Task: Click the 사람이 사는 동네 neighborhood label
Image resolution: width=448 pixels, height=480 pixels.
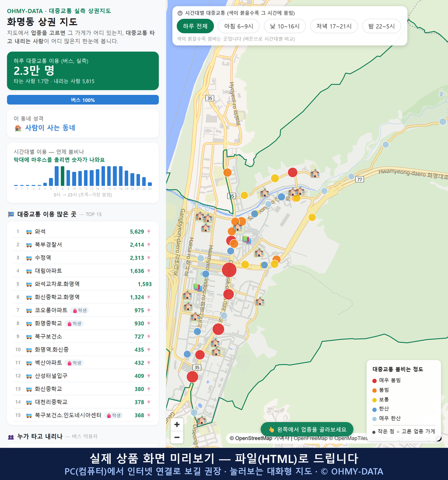Action: click(x=50, y=128)
